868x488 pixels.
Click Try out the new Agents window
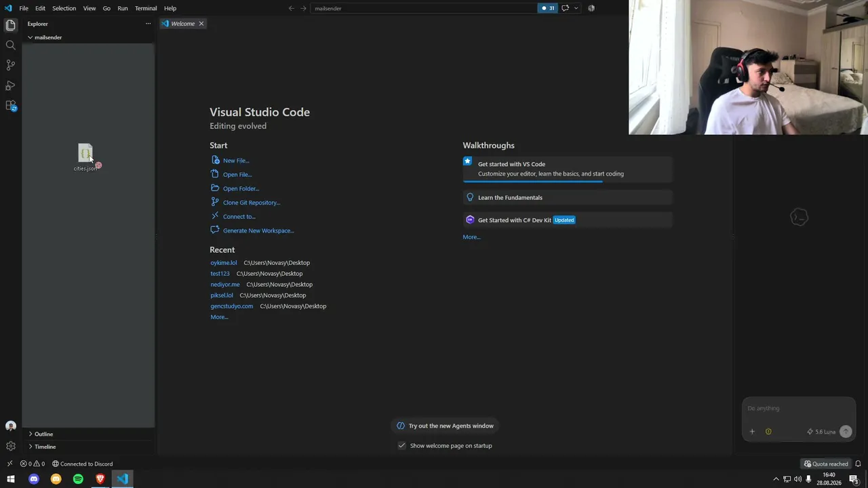[446, 426]
